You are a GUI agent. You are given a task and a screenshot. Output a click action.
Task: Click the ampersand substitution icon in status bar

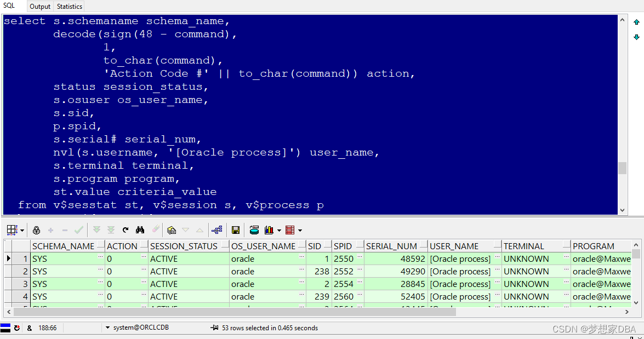[x=30, y=328]
